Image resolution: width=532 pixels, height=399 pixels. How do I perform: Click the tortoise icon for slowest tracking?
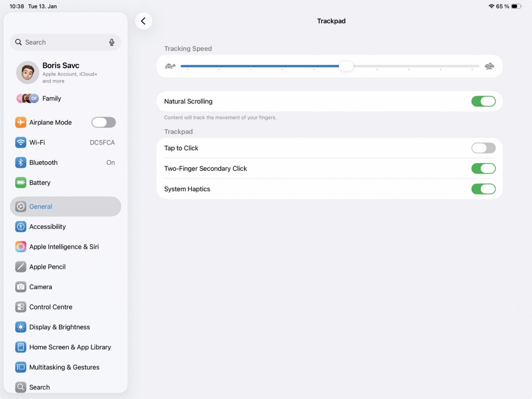click(170, 66)
